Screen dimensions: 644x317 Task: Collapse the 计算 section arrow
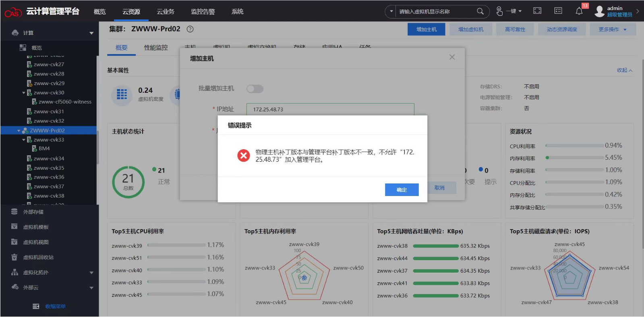click(x=91, y=33)
